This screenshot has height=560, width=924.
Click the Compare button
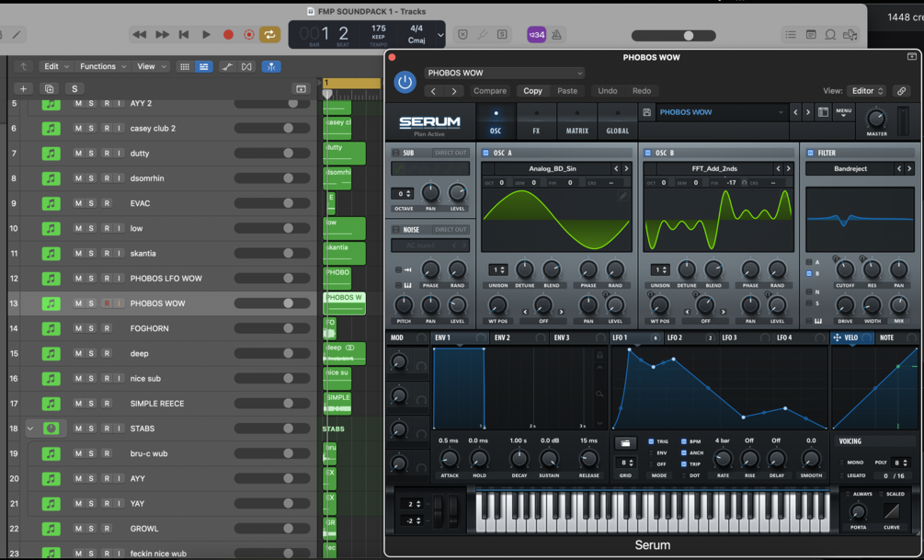[490, 91]
